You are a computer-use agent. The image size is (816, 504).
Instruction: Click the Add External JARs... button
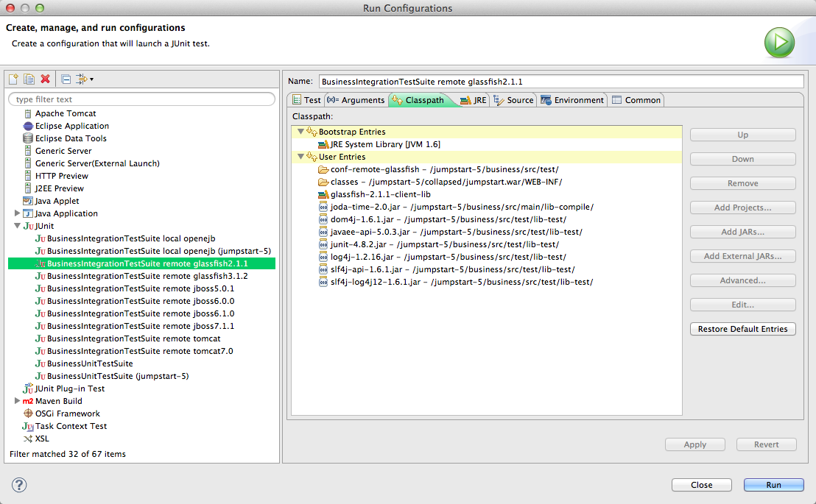coord(742,256)
